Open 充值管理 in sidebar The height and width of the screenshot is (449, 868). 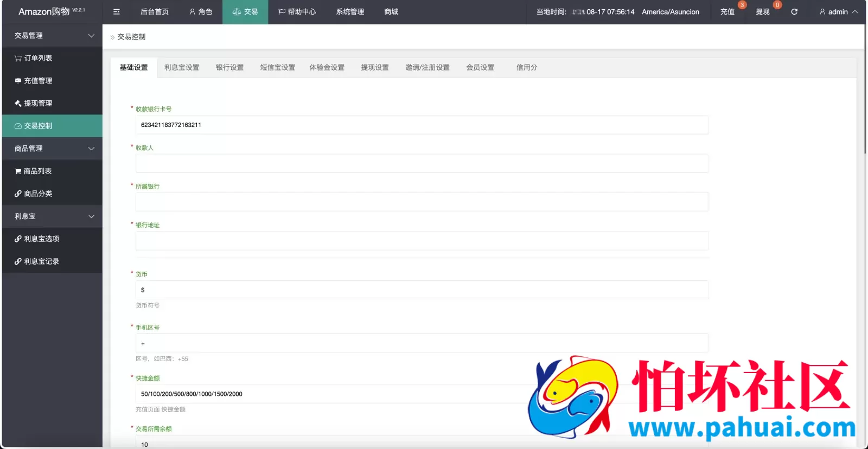(52, 81)
